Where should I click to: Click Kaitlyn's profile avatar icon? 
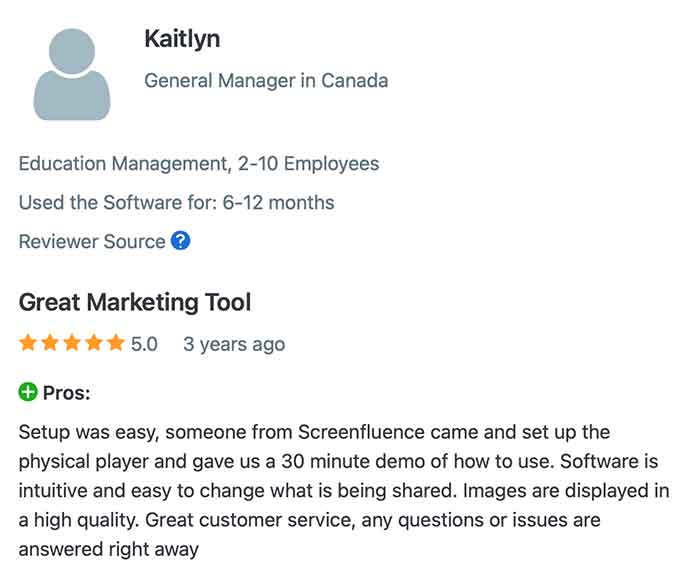point(72,75)
